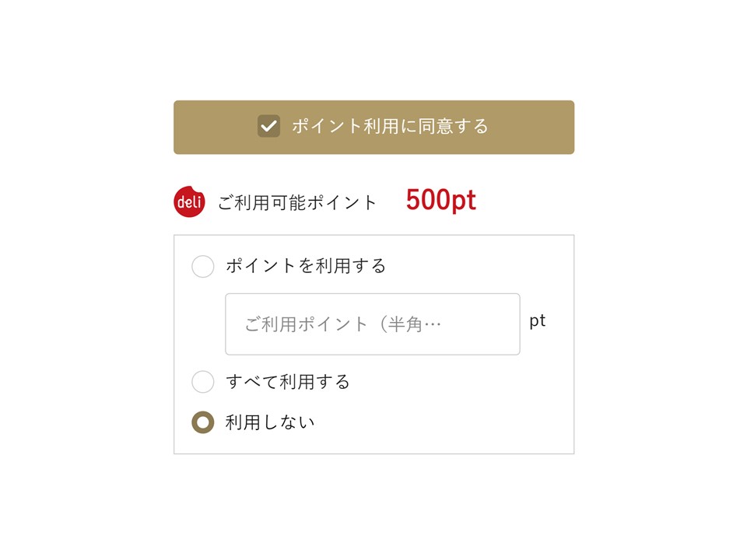The image size is (747, 560).
Task: Click empty space right of すべて利用する
Action: pos(459,382)
